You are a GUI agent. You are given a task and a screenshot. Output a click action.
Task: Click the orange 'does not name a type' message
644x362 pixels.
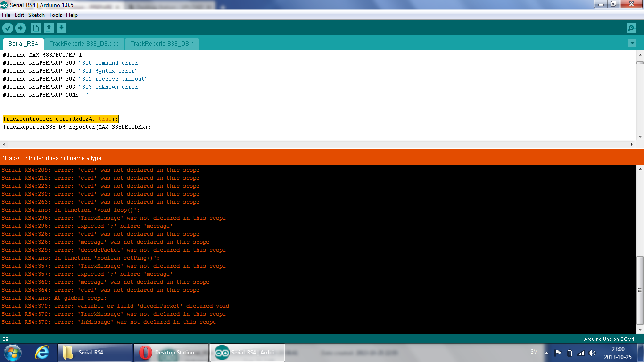52,158
